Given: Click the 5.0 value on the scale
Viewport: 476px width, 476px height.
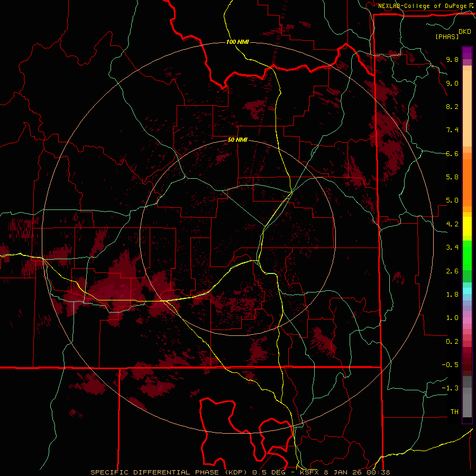Looking at the screenshot, I should coord(452,200).
